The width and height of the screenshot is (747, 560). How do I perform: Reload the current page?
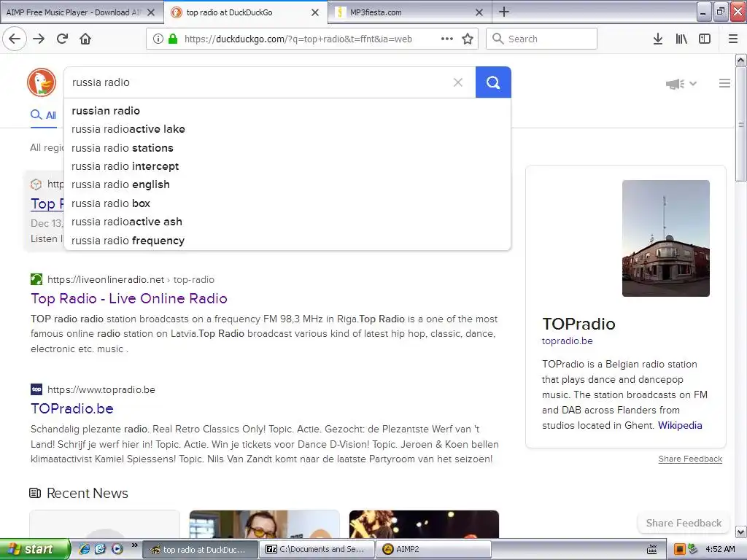62,39
